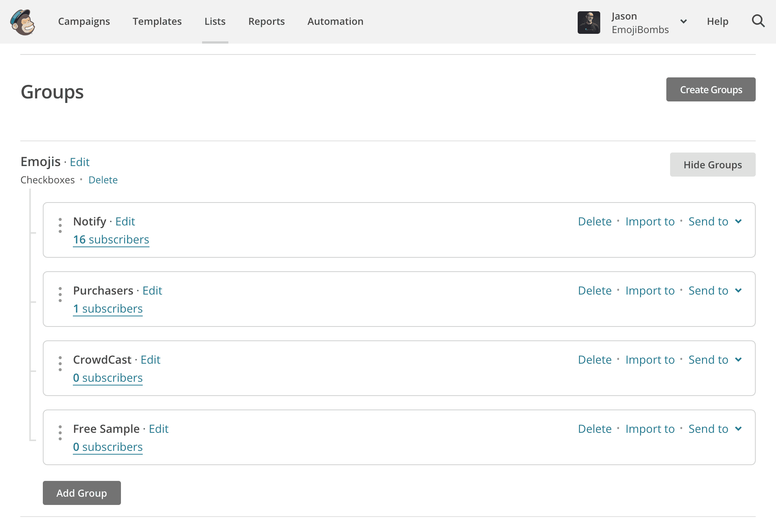The height and width of the screenshot is (532, 776).
Task: Click the Mailchimp Freddie logo
Action: 23,23
